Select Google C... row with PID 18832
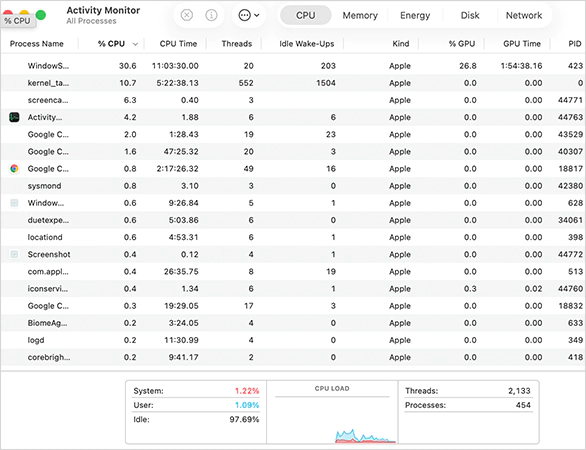 click(x=293, y=306)
